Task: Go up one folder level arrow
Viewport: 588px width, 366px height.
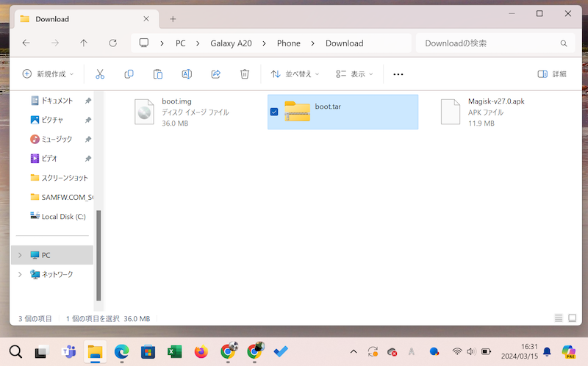Action: [x=84, y=43]
